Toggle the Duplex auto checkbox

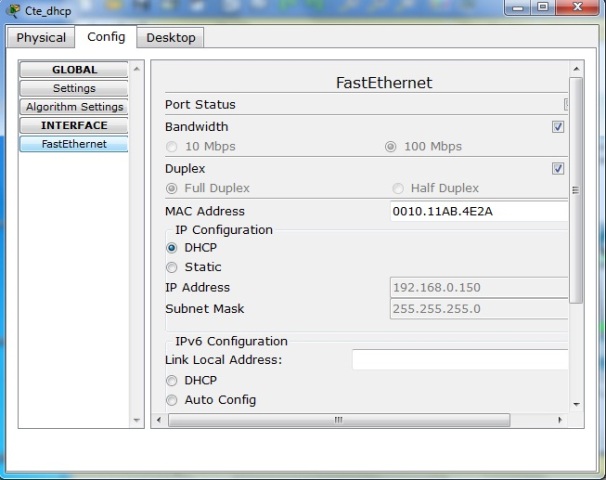point(558,169)
